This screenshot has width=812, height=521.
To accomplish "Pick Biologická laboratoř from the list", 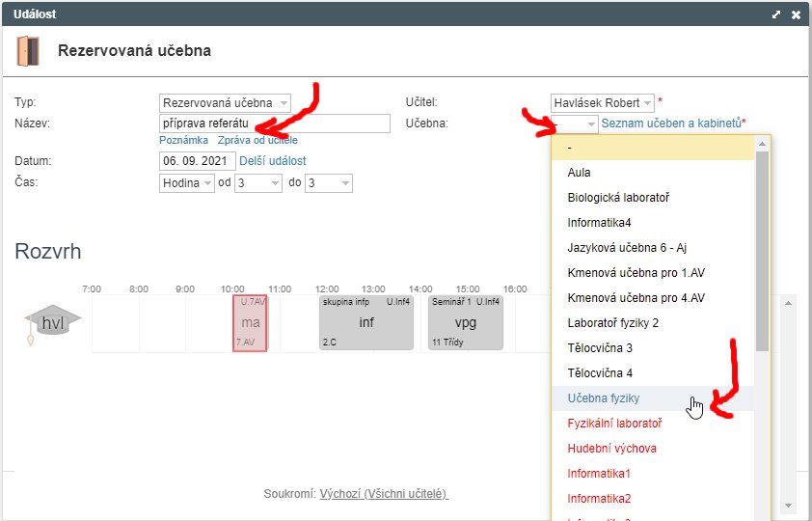I will pyautogui.click(x=618, y=198).
